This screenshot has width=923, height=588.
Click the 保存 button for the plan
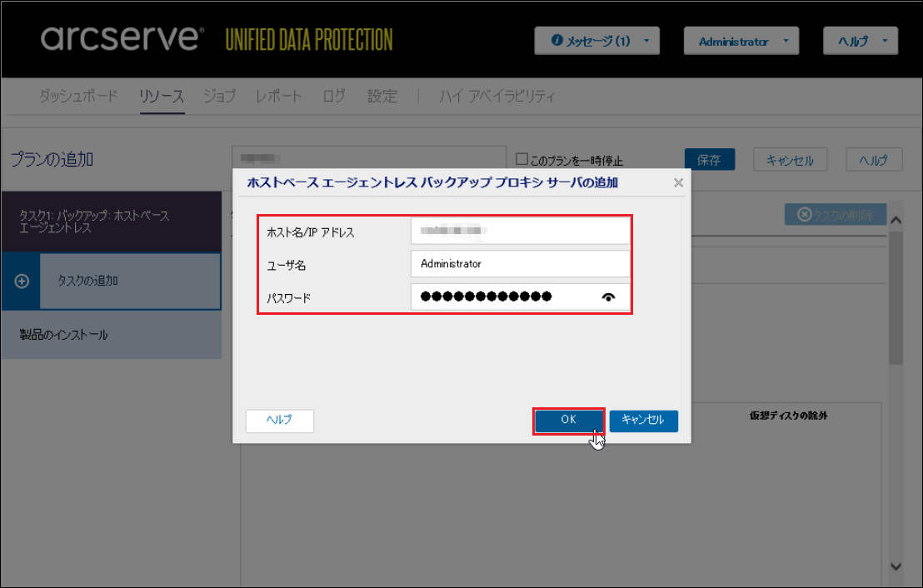[x=709, y=160]
